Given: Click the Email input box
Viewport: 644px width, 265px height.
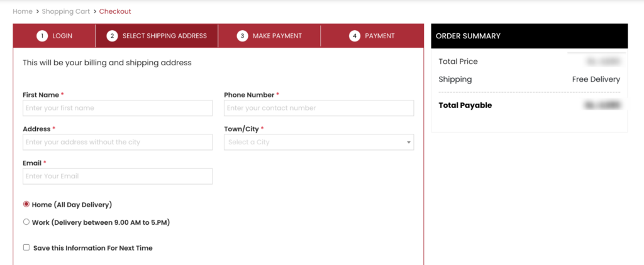Looking at the screenshot, I should point(118,176).
